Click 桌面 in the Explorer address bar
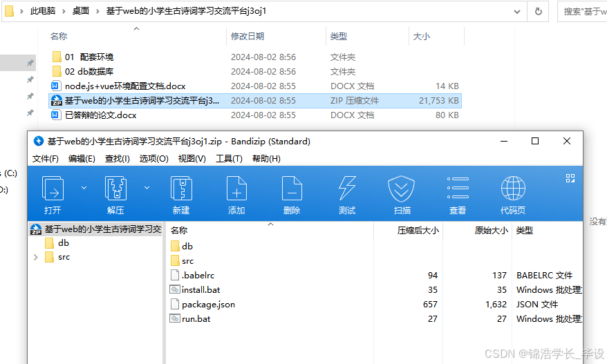This screenshot has width=607, height=364. click(x=80, y=11)
